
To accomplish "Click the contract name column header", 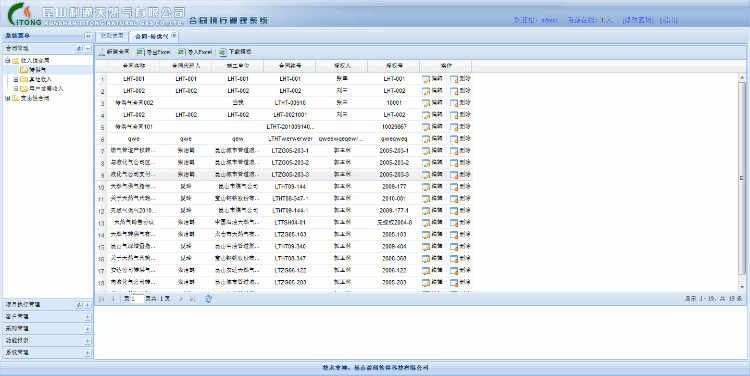I will click(134, 66).
